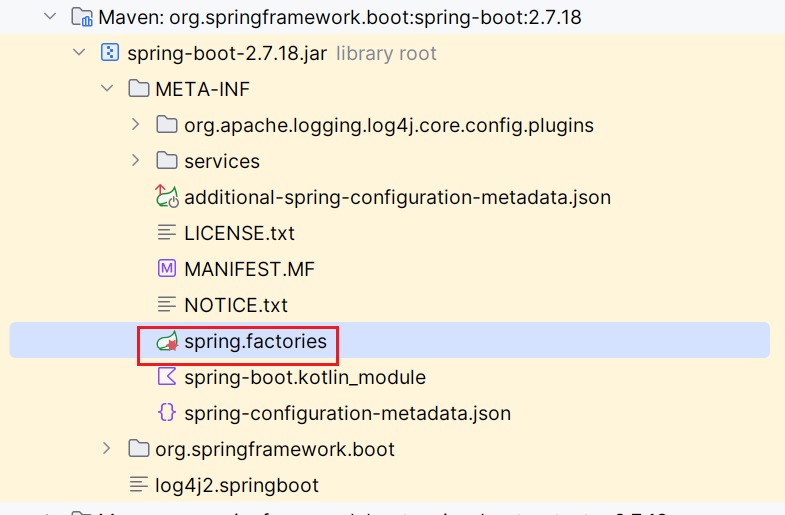Screen dimensions: 785x515
Task: Select the log4j2.springboot file
Action: [x=237, y=486]
